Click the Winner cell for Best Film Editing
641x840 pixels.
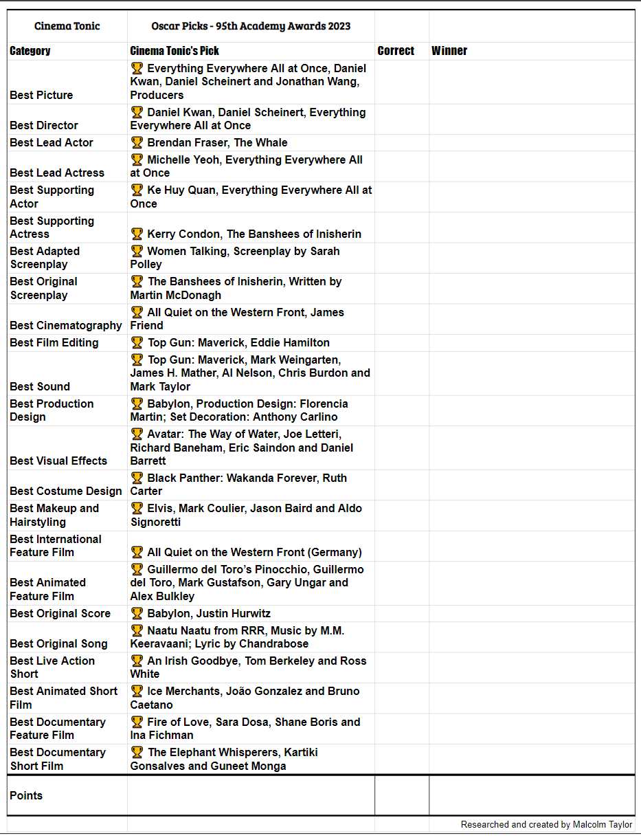[532, 342]
